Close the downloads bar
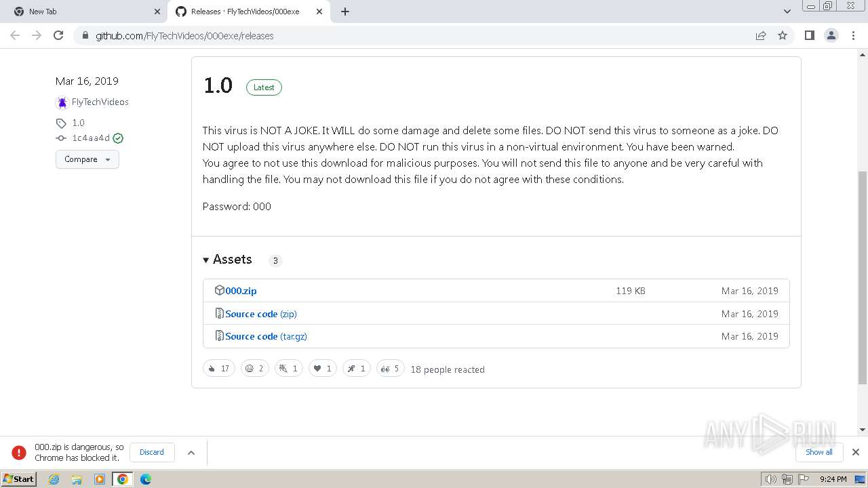 pyautogui.click(x=856, y=452)
